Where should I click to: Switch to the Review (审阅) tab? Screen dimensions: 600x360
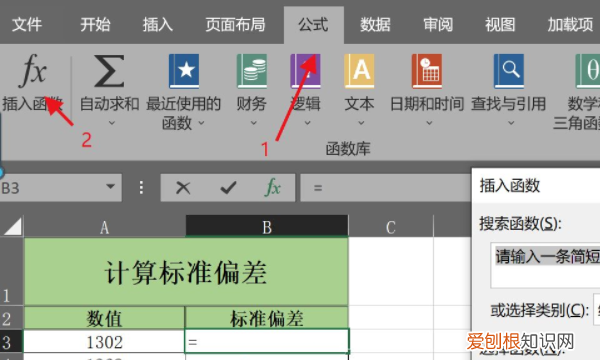(438, 25)
